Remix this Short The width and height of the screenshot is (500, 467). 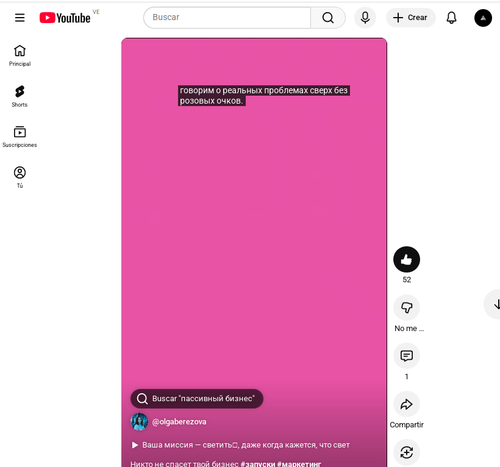click(406, 452)
